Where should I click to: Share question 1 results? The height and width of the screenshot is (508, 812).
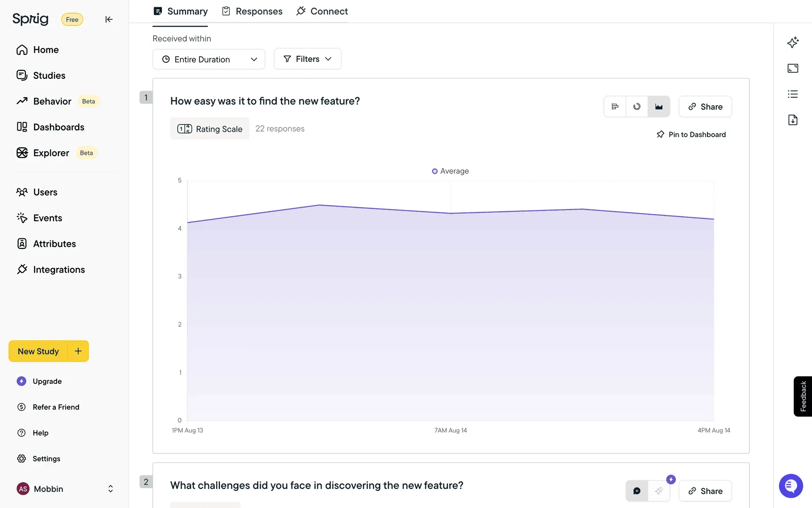[x=705, y=107]
